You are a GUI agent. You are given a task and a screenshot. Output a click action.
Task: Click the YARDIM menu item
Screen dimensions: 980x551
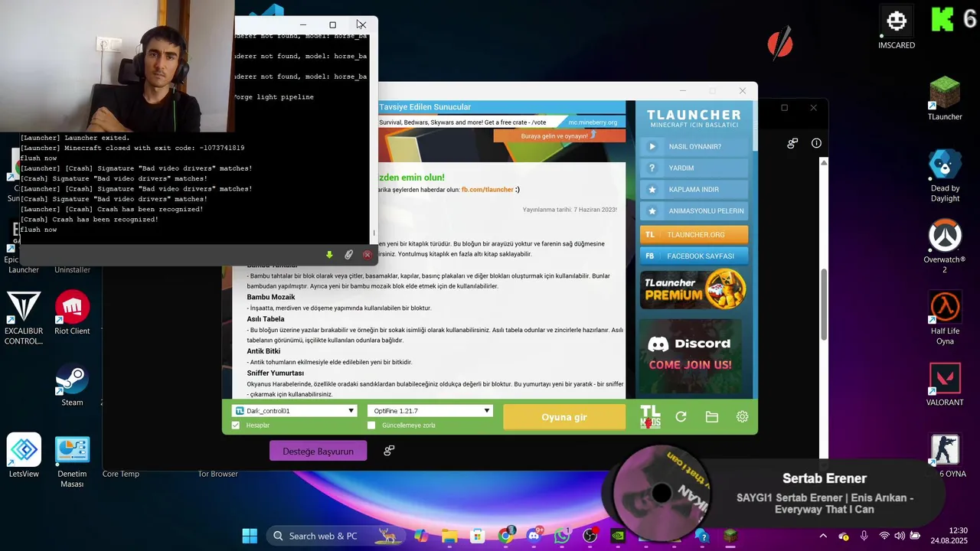694,168
